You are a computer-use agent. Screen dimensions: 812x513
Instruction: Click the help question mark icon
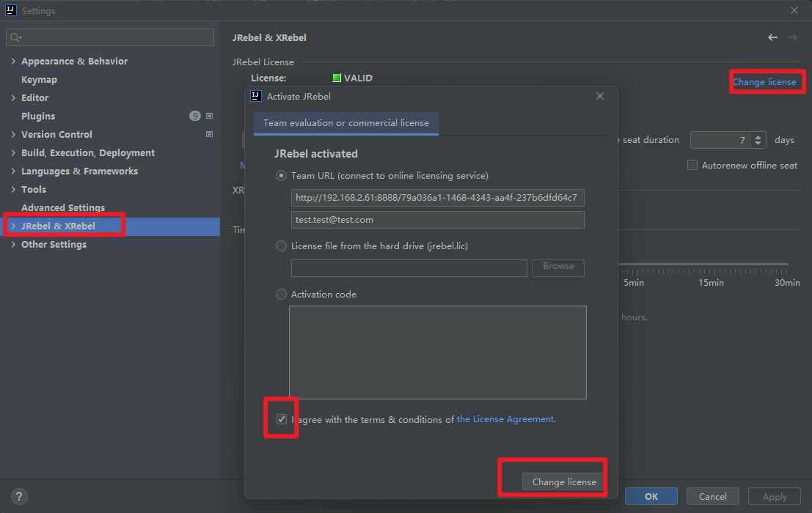[19, 496]
